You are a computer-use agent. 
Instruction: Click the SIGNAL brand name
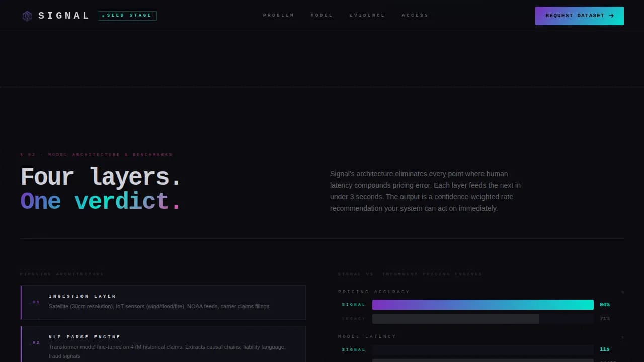click(64, 16)
